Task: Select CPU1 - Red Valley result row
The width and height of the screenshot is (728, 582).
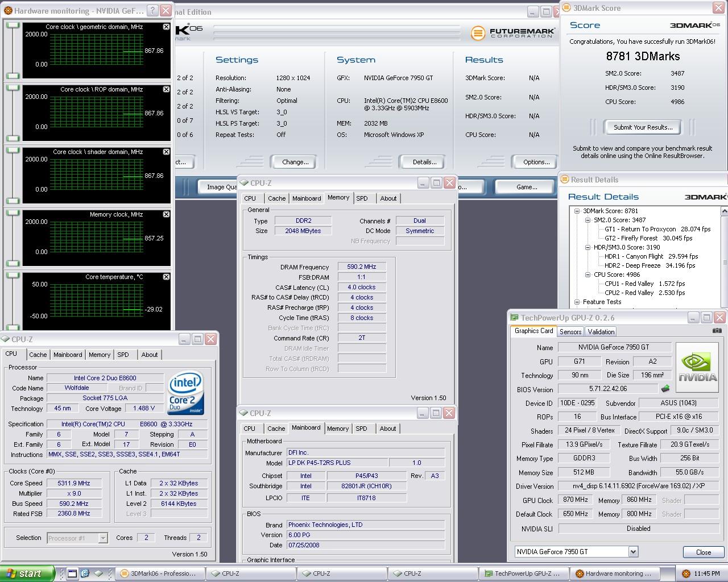Action: point(644,284)
